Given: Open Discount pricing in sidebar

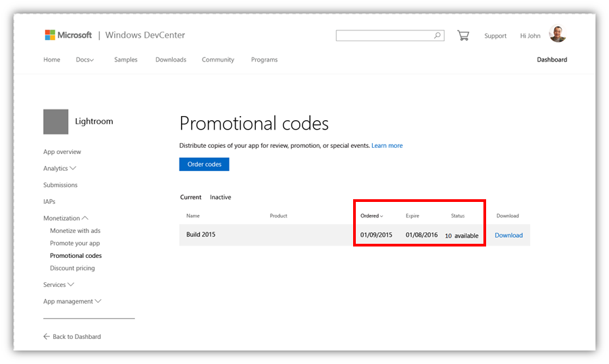Looking at the screenshot, I should point(72,268).
